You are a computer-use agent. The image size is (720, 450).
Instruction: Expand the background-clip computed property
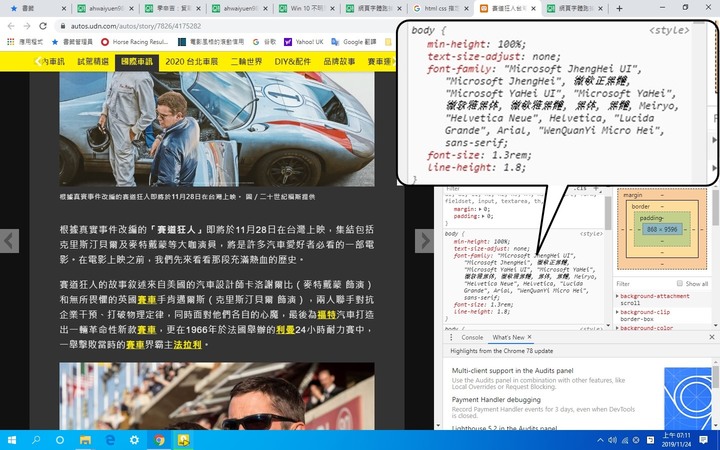point(618,312)
